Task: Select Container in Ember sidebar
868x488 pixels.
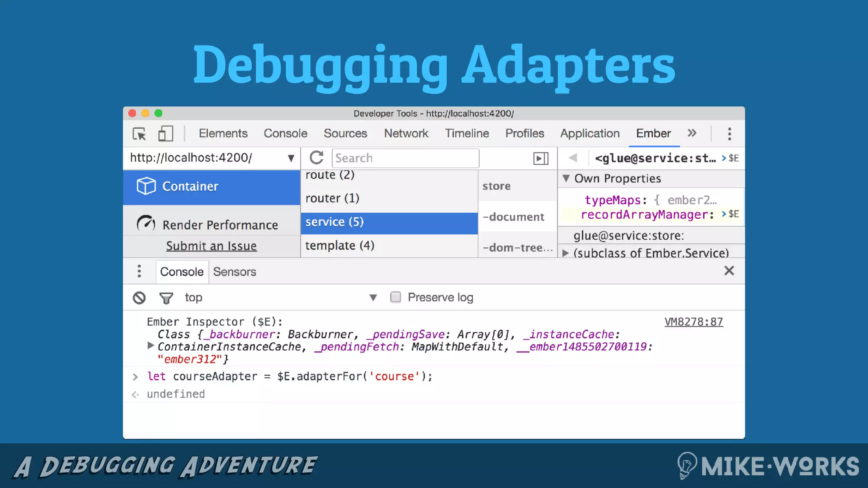Action: [x=211, y=187]
